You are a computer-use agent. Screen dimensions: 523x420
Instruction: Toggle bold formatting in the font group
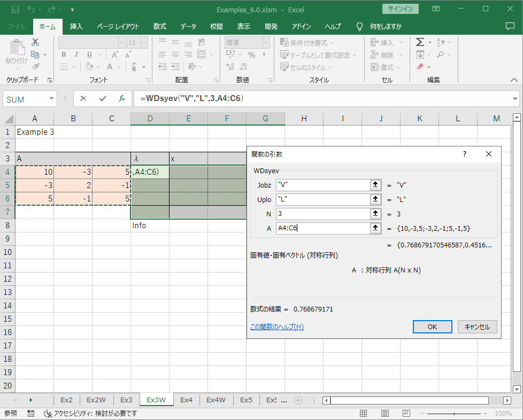63,55
